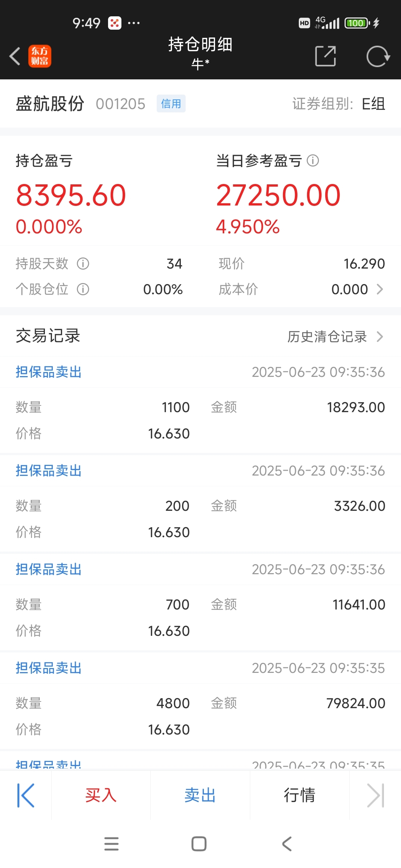The width and height of the screenshot is (401, 868).
Task: Tap the share/export icon
Action: (x=326, y=56)
